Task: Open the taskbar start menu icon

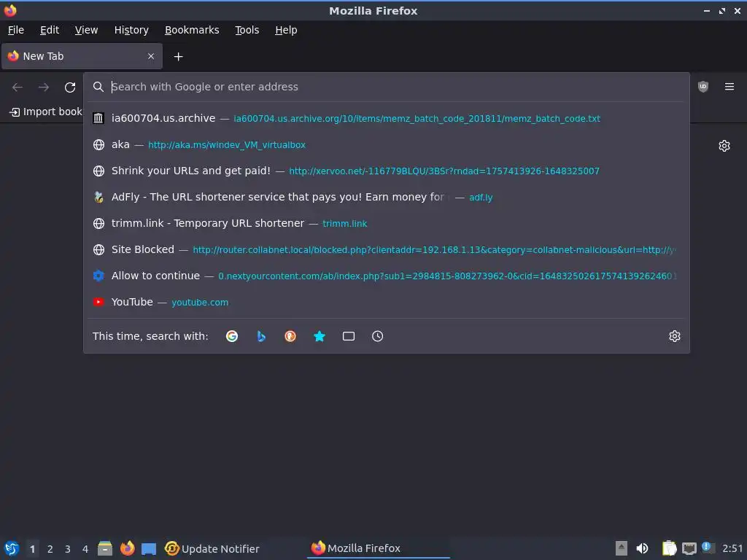Action: tap(12, 548)
